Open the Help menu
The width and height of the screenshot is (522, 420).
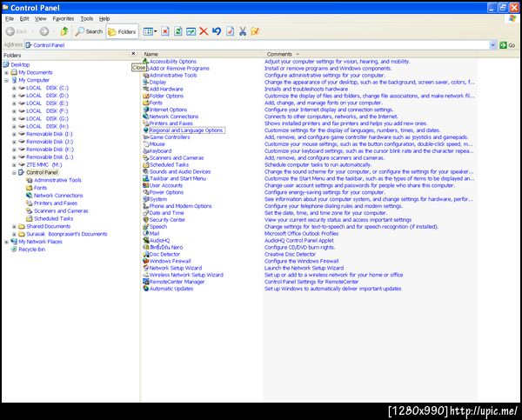click(104, 18)
